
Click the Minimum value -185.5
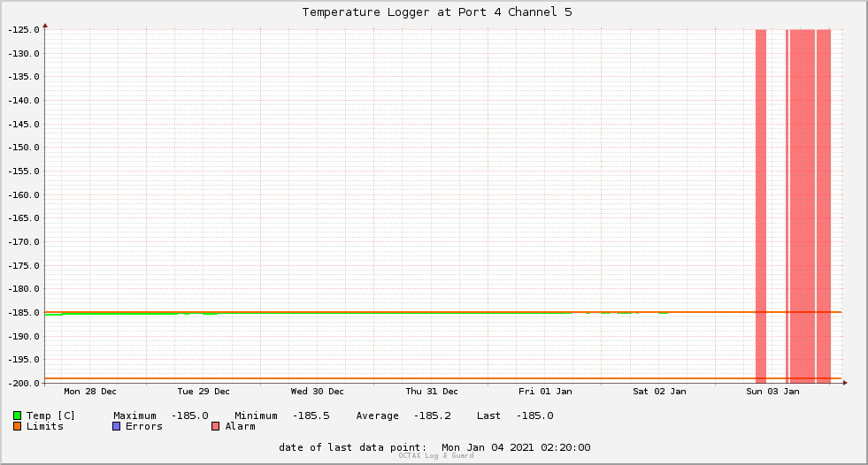click(311, 415)
